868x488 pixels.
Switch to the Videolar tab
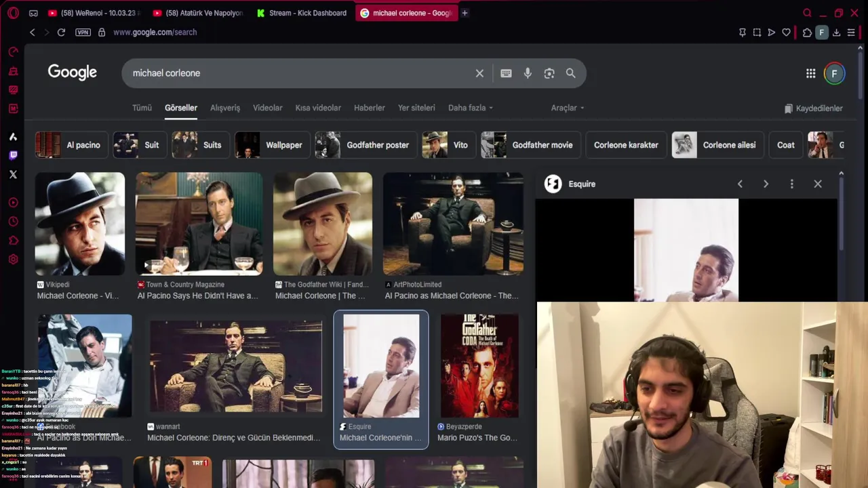[268, 108]
